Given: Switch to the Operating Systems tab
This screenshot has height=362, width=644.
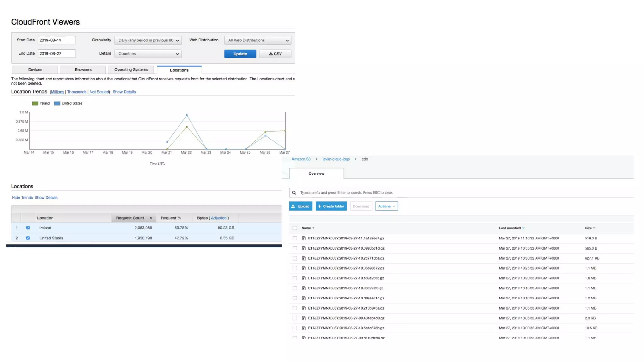Looking at the screenshot, I should click(x=131, y=70).
